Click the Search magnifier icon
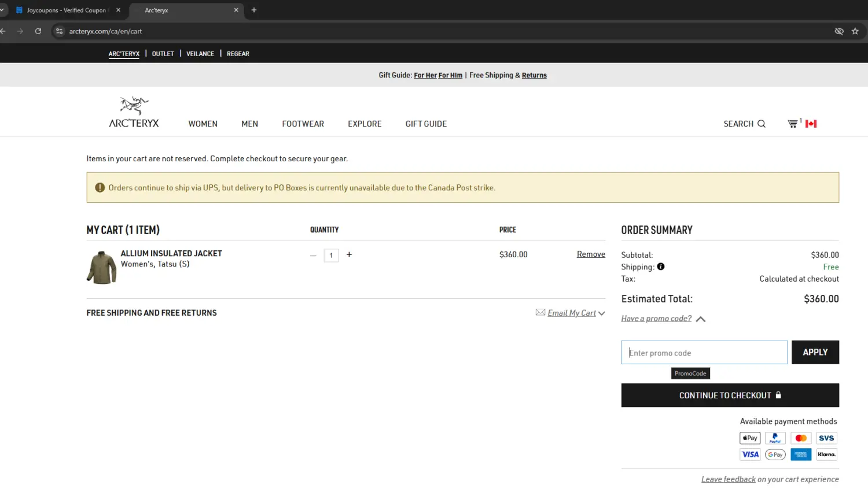868x488 pixels. (762, 124)
